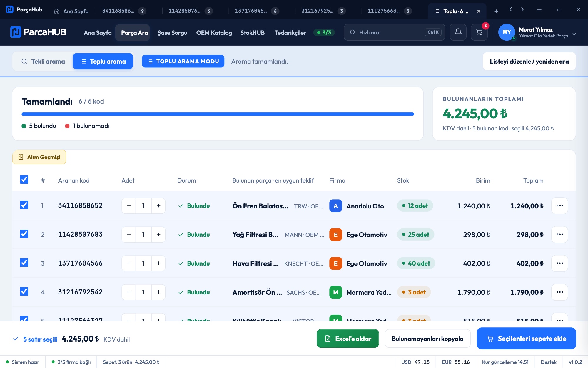Open more options for row 31216792542
The width and height of the screenshot is (588, 368).
(x=560, y=292)
